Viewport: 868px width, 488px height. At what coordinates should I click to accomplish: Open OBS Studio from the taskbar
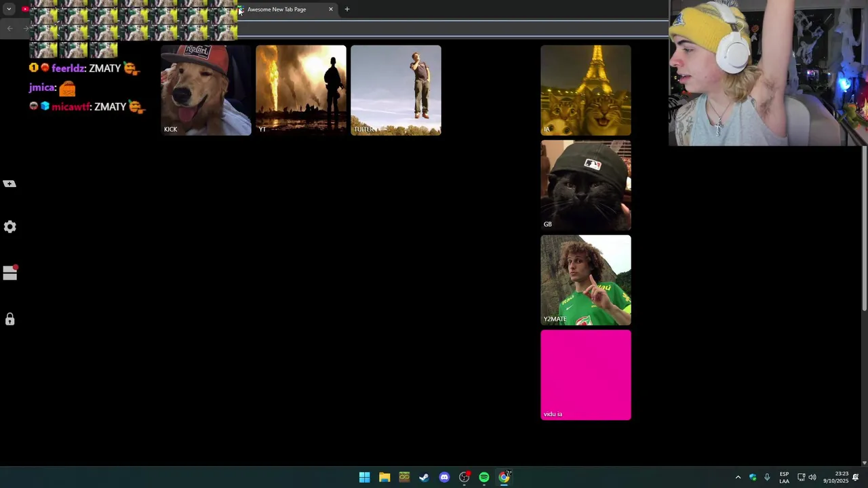[x=464, y=477]
